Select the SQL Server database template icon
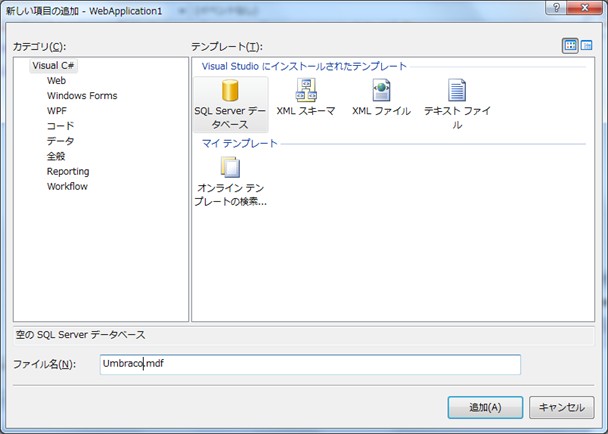 [230, 104]
